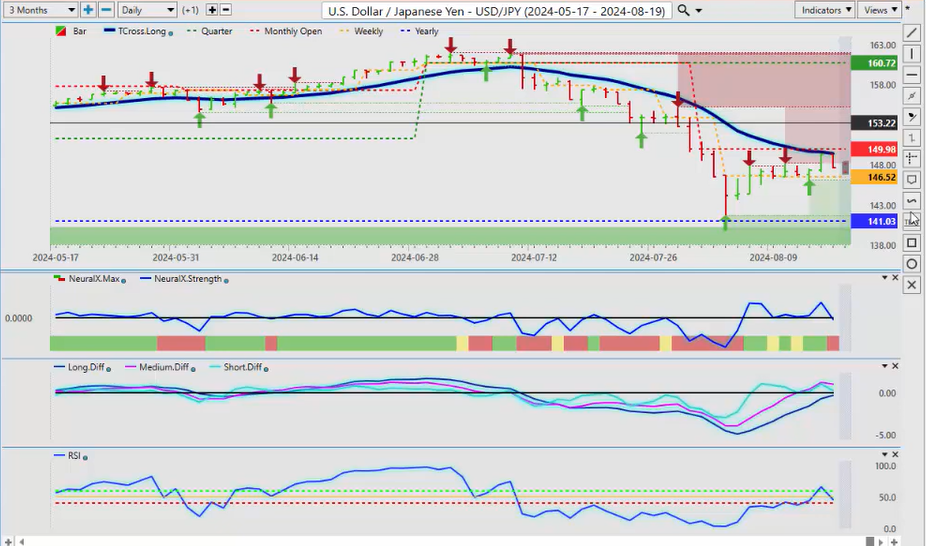926x546 pixels.
Task: Expand the dropdown arrow beside search magnifier
Action: [698, 10]
